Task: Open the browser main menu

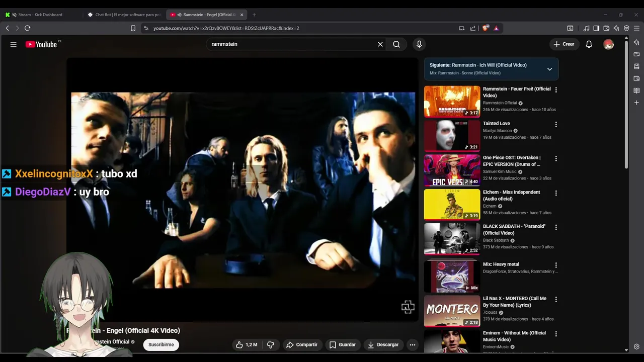Action: [637, 28]
